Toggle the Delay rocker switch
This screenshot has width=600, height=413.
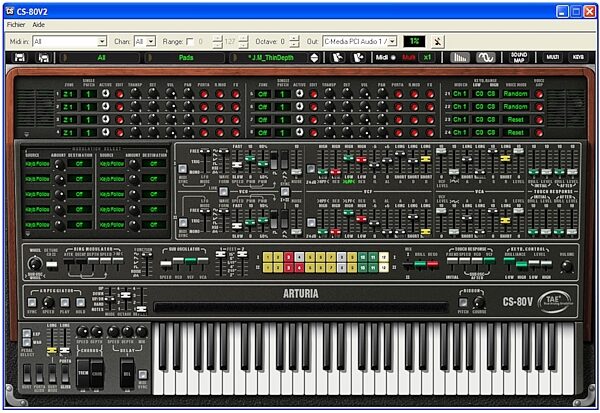pos(127,373)
